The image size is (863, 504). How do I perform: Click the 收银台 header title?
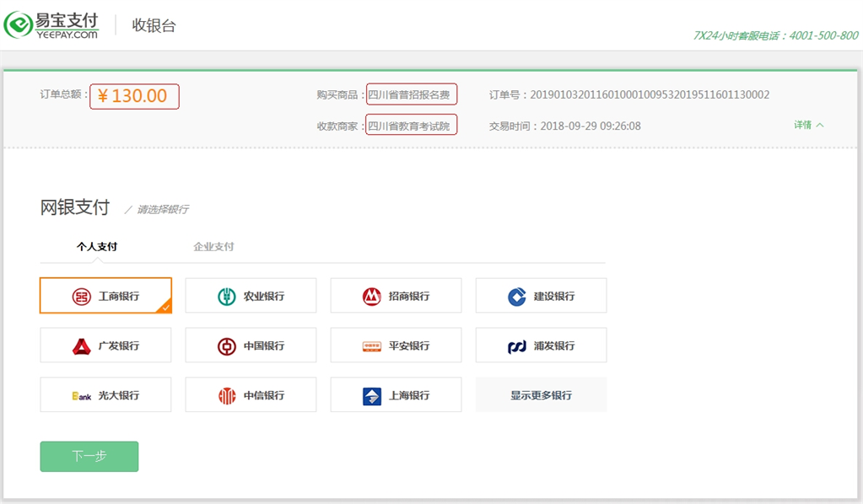click(x=154, y=25)
